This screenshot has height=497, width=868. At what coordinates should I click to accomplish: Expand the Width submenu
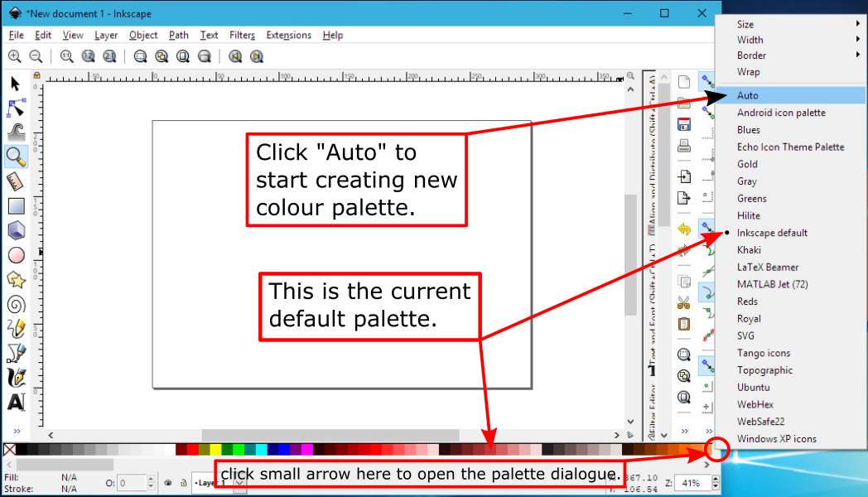790,40
